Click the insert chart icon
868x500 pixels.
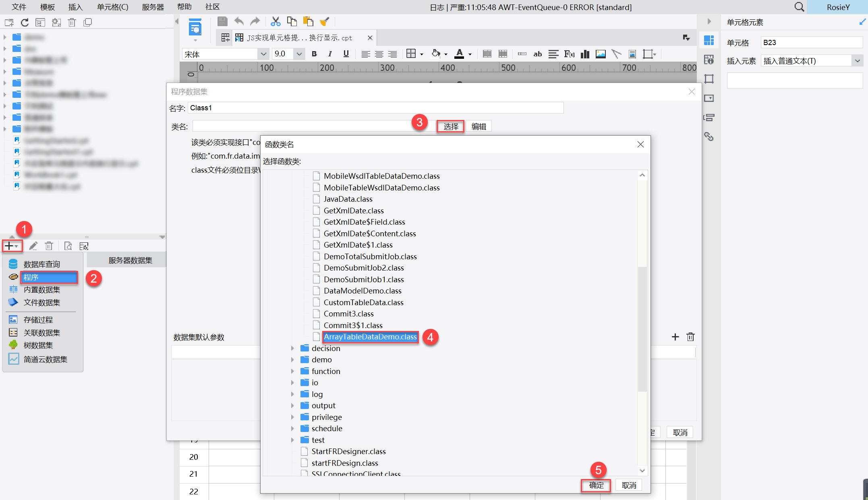tap(585, 54)
